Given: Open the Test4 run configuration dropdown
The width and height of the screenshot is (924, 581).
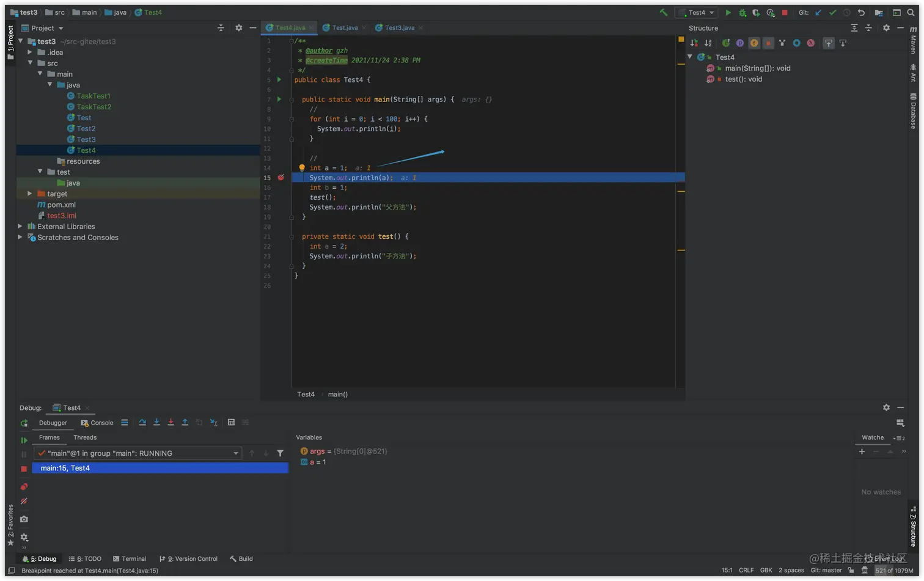Looking at the screenshot, I should (697, 12).
